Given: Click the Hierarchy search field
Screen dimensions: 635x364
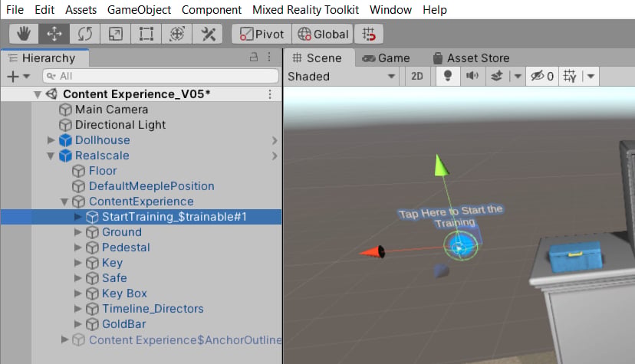Looking at the screenshot, I should pos(161,76).
